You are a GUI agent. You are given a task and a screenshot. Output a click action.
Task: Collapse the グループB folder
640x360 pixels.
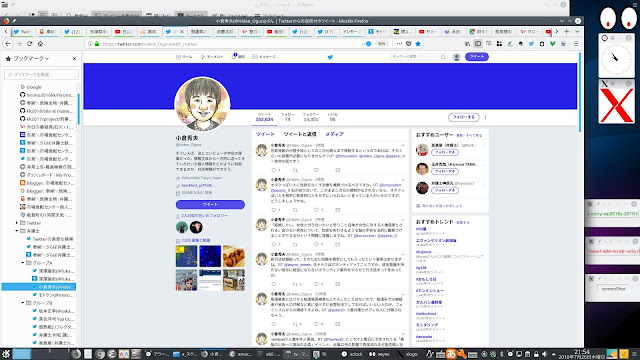coord(23,303)
